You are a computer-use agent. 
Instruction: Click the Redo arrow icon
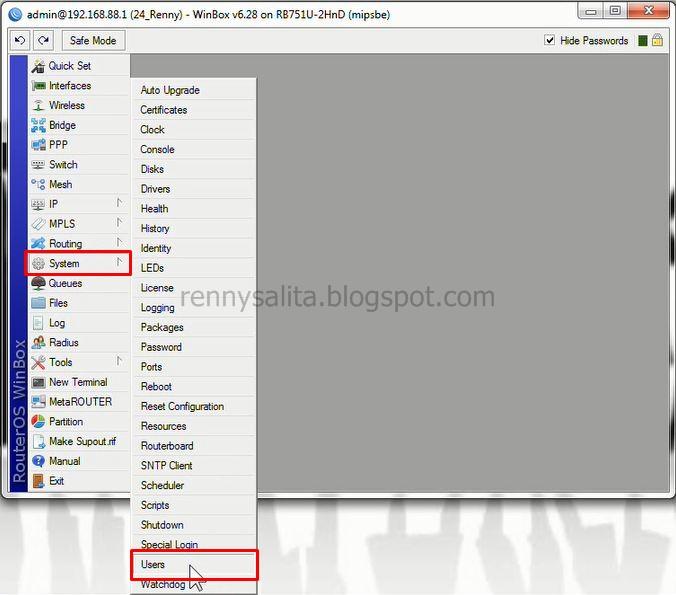(44, 41)
